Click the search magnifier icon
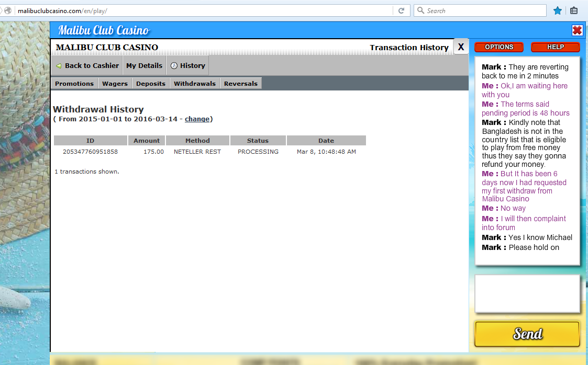The width and height of the screenshot is (588, 365). point(421,10)
